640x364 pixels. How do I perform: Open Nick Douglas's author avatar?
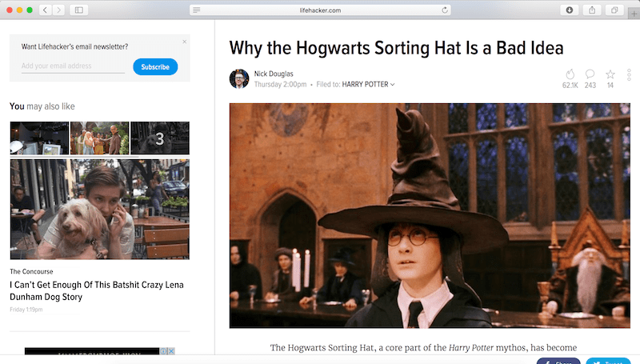239,78
